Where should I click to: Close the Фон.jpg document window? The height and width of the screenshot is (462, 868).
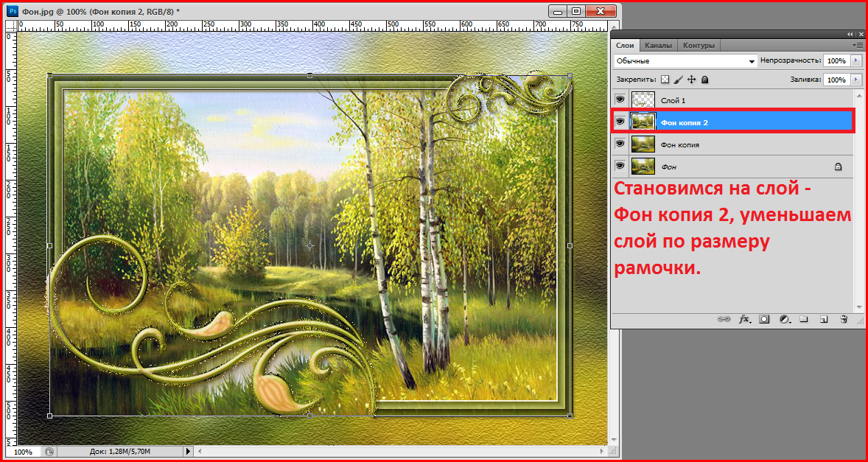[x=601, y=11]
